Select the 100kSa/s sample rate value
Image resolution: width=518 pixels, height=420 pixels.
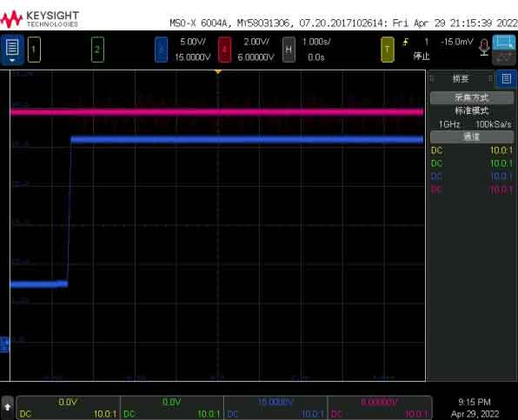[494, 124]
